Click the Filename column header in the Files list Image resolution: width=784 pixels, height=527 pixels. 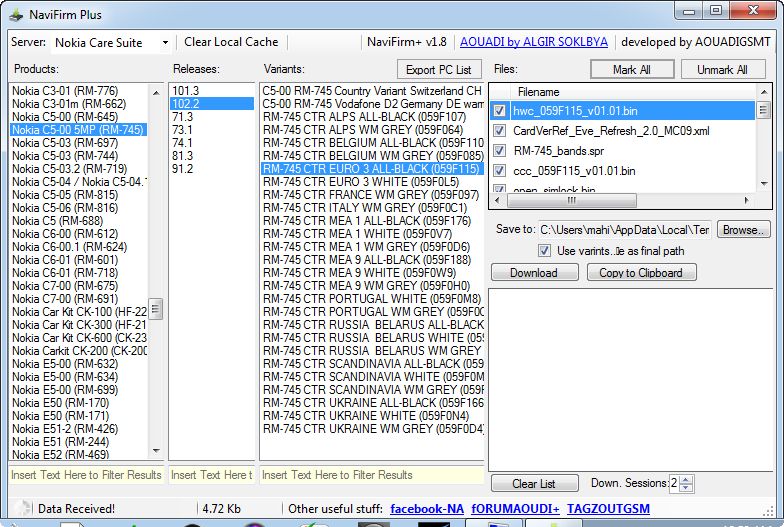click(x=538, y=92)
